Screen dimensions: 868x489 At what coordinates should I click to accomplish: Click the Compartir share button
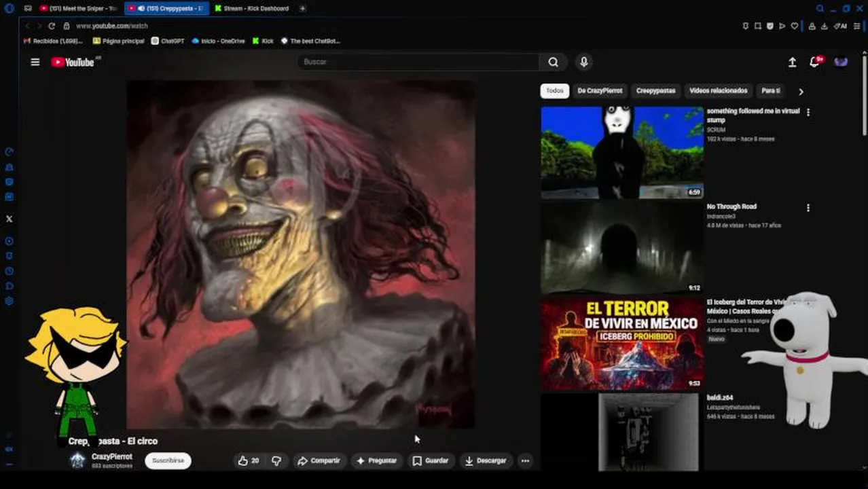[319, 460]
